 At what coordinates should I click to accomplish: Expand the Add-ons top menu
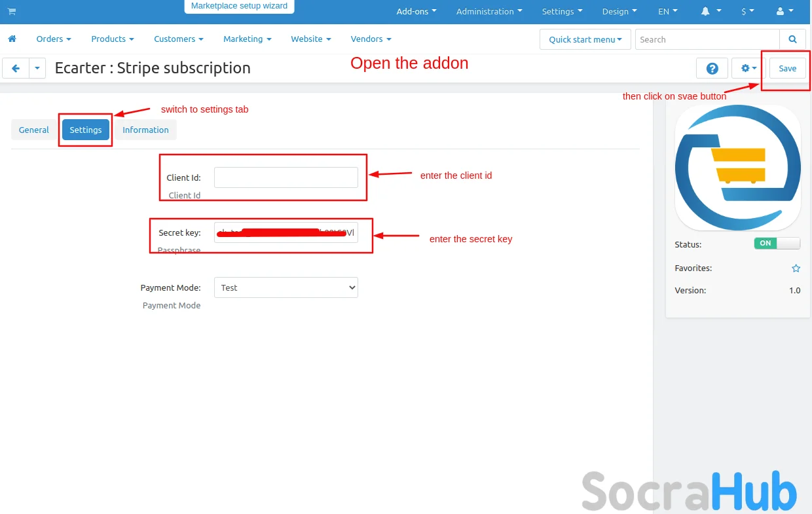(416, 11)
